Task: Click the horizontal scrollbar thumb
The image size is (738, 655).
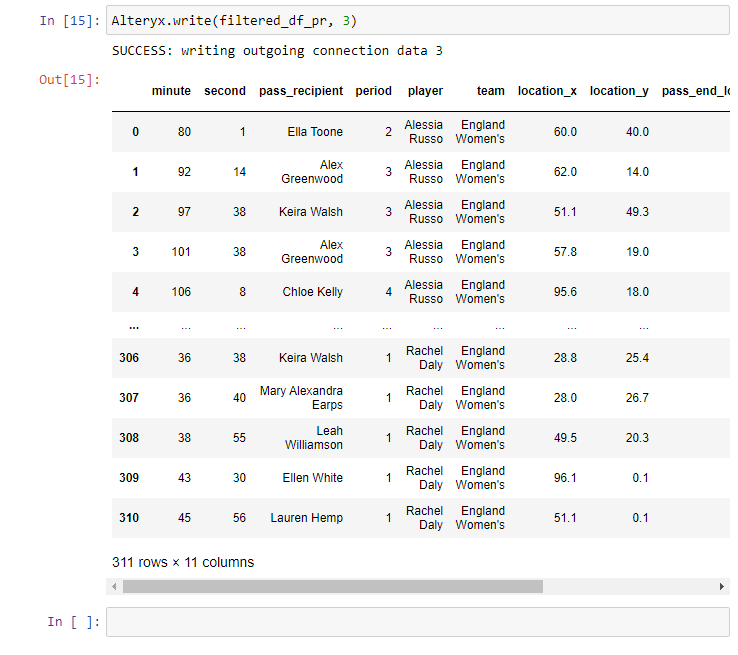Action: coord(332,587)
